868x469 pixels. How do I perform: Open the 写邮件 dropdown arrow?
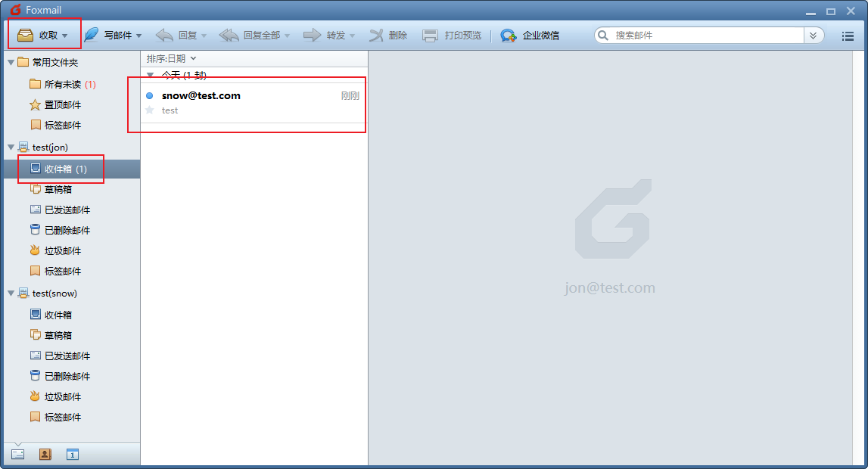click(138, 36)
